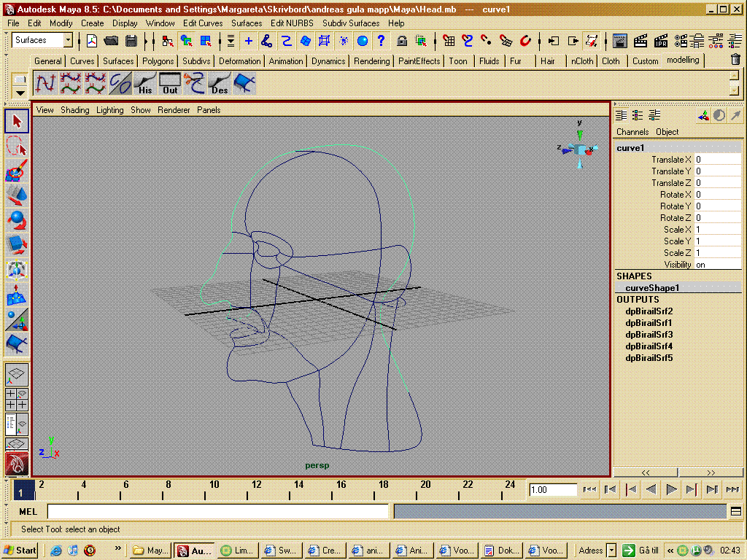Pick the Move tool cone icon
The height and width of the screenshot is (560, 747).
click(x=16, y=195)
